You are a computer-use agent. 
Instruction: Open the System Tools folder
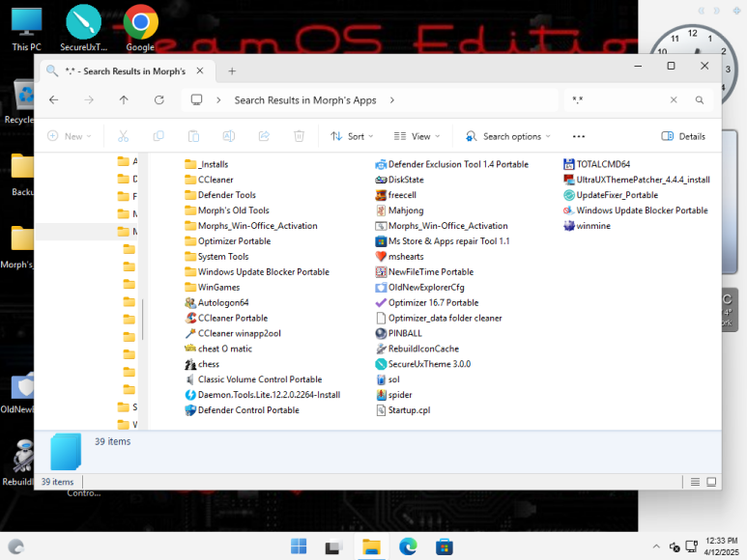click(216, 257)
